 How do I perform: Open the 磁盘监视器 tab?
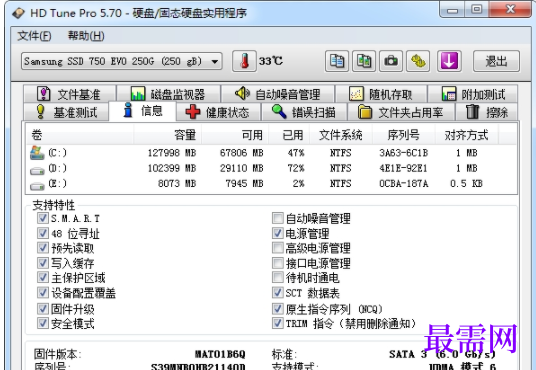coord(168,94)
